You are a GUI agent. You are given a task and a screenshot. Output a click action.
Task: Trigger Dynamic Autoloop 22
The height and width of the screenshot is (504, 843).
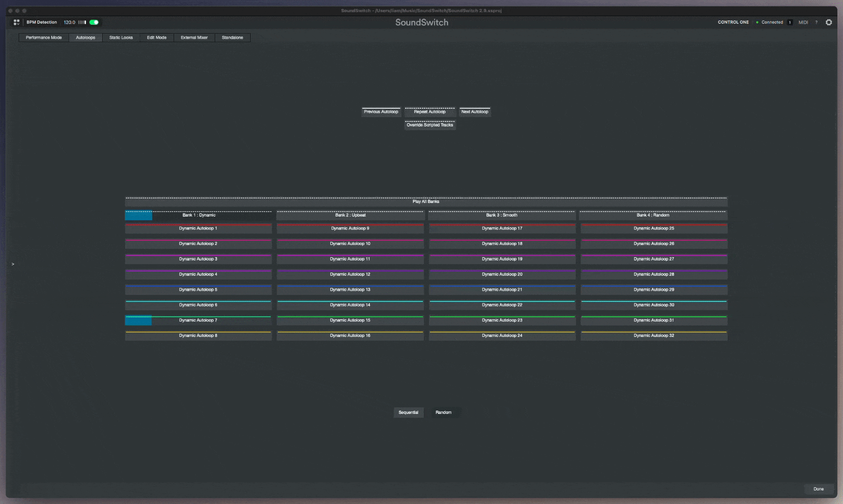(502, 305)
